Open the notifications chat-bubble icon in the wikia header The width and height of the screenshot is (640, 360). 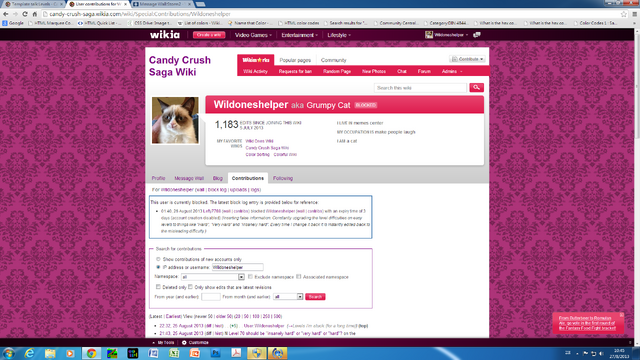tap(476, 35)
